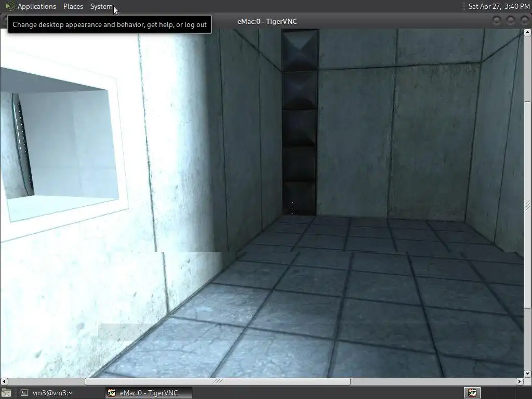The image size is (532, 399).
Task: Select the eMac:0 - TigerVNC taskbar button
Action: tap(149, 393)
